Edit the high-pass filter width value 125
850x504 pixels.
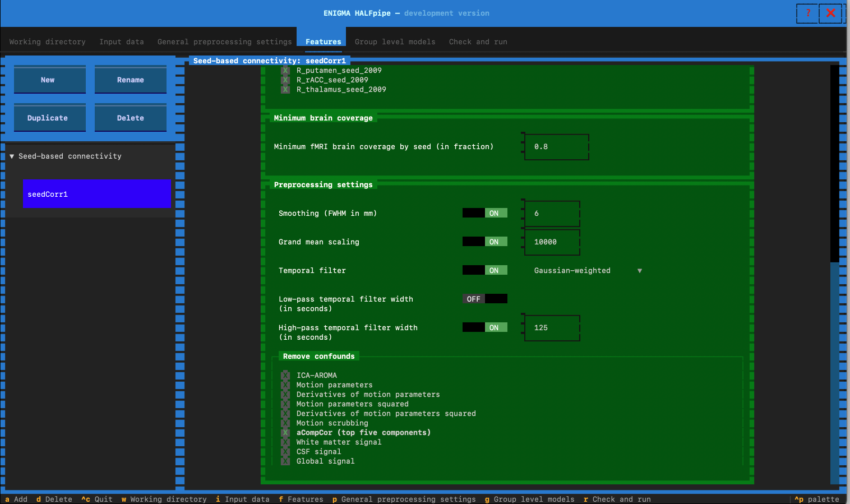(552, 328)
